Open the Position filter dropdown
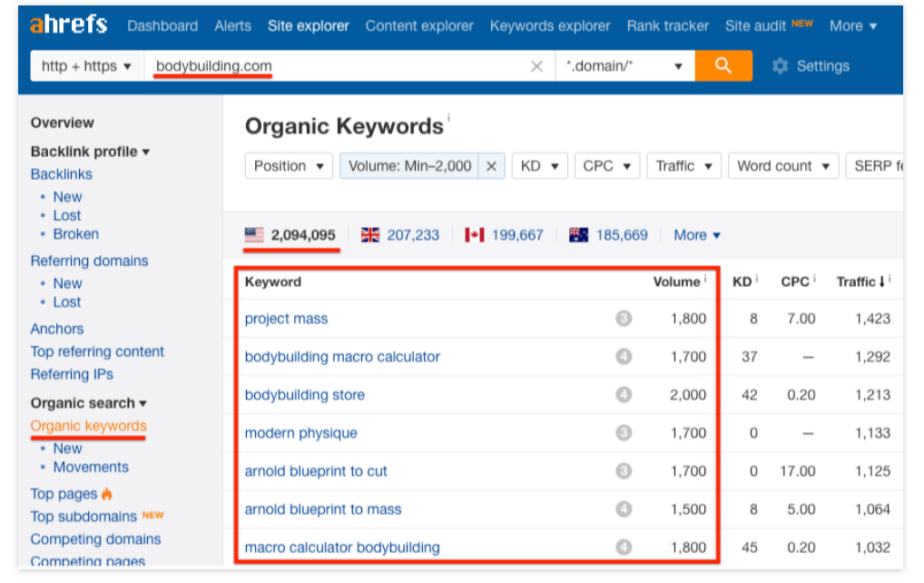Screen dimensions: 924x583 tap(289, 166)
